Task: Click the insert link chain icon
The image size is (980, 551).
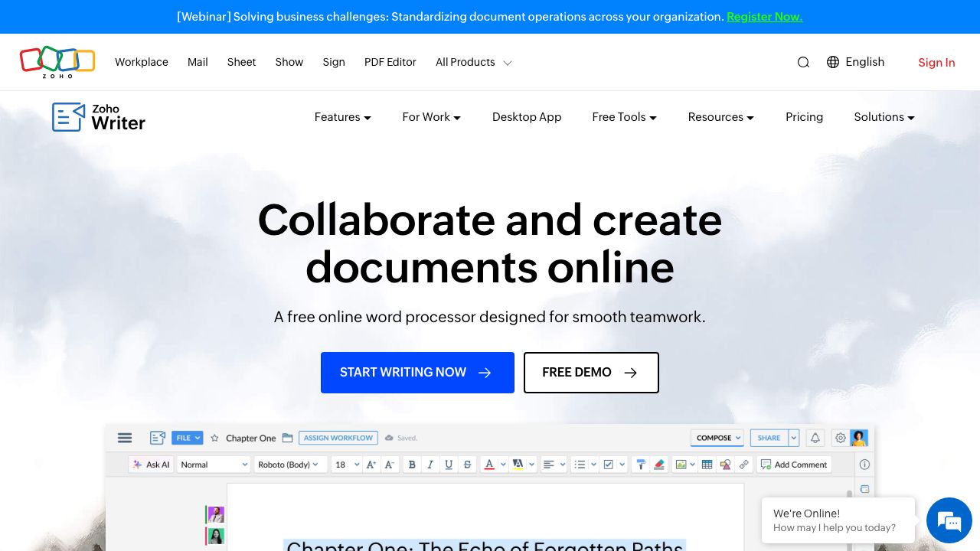Action: 744,465
